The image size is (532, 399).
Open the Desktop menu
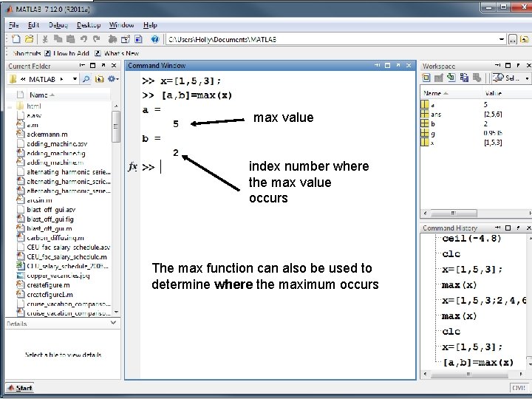[89, 25]
